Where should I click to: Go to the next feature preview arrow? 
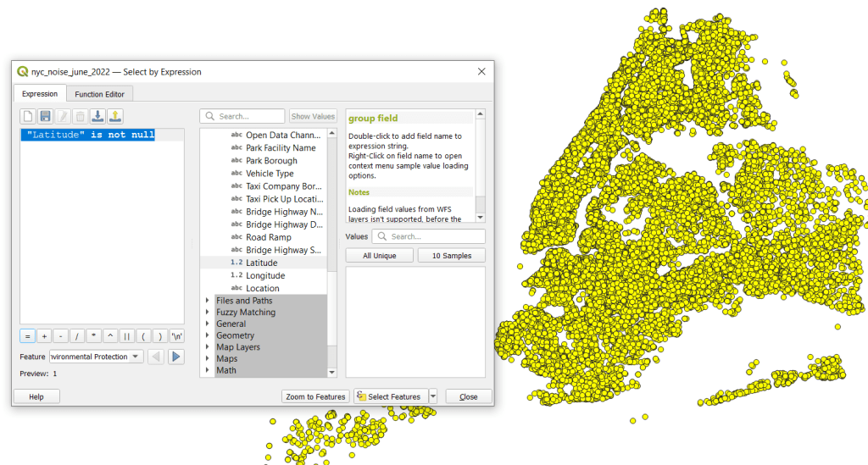point(176,357)
